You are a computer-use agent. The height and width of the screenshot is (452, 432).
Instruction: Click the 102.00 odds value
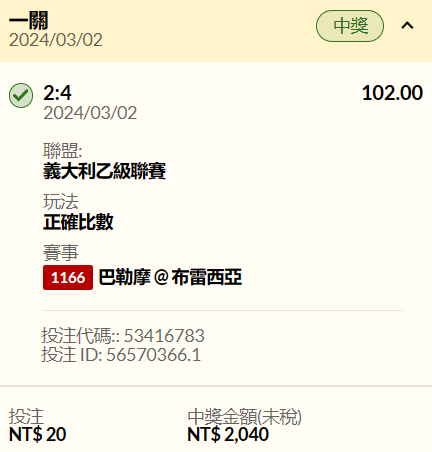[392, 93]
